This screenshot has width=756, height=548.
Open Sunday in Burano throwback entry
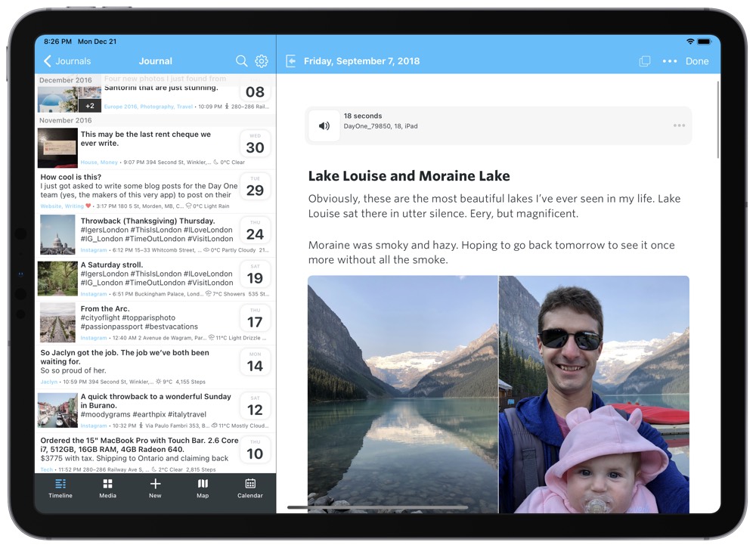[156, 410]
